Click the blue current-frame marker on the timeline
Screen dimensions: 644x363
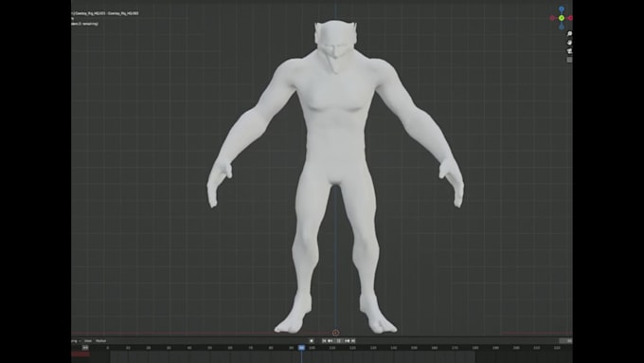[x=301, y=348]
